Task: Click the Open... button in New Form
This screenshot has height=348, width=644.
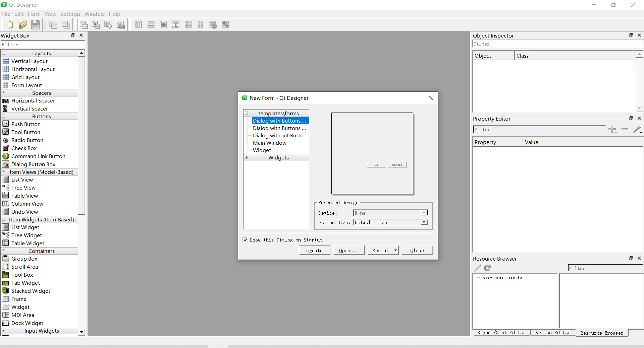Action: pos(348,250)
